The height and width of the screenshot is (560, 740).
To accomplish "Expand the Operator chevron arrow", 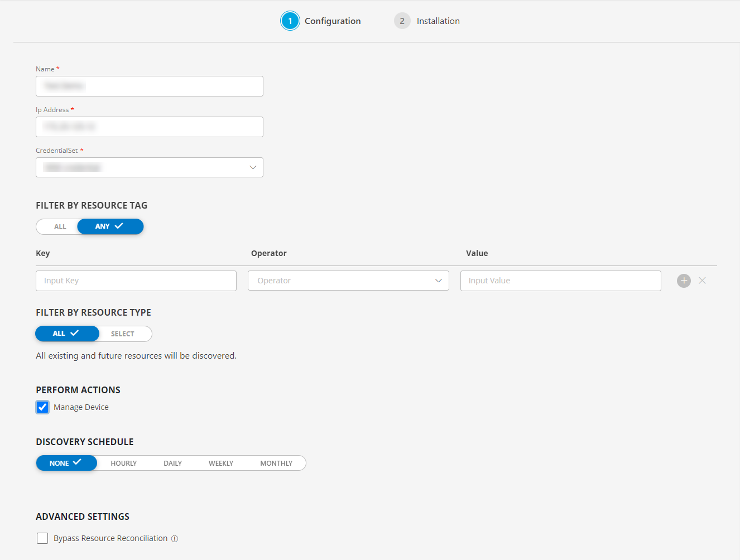I will point(439,281).
